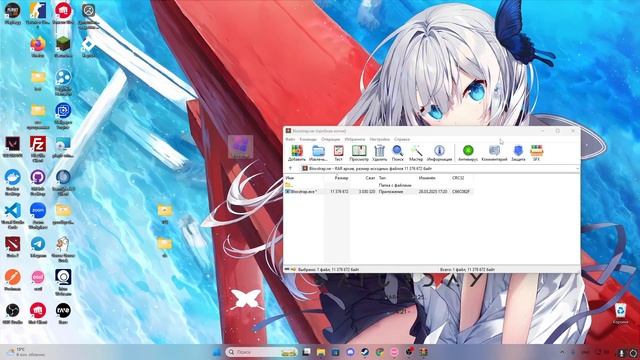Open the Комментарий (Comment) tool
This screenshot has height=360, width=640.
pyautogui.click(x=494, y=153)
